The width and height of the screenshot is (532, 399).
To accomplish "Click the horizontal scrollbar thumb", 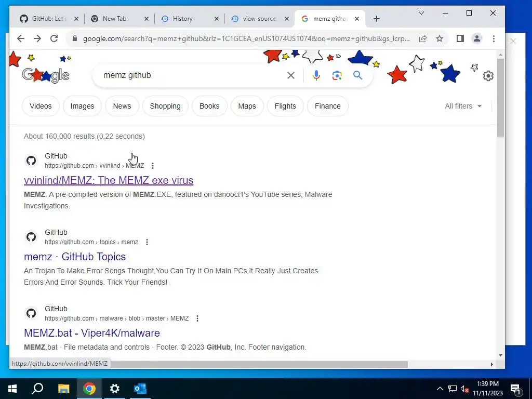I will point(259,364).
